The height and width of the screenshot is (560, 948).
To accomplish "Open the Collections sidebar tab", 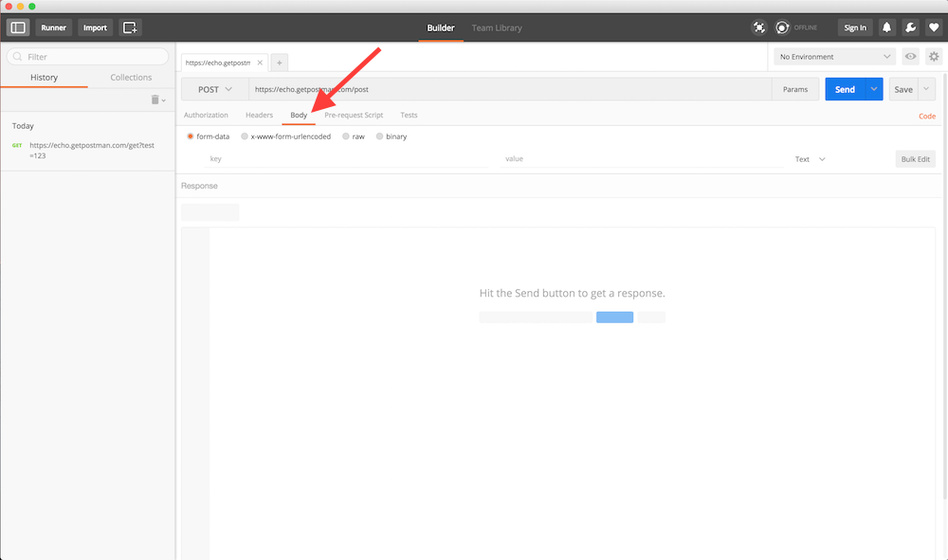I will [131, 78].
